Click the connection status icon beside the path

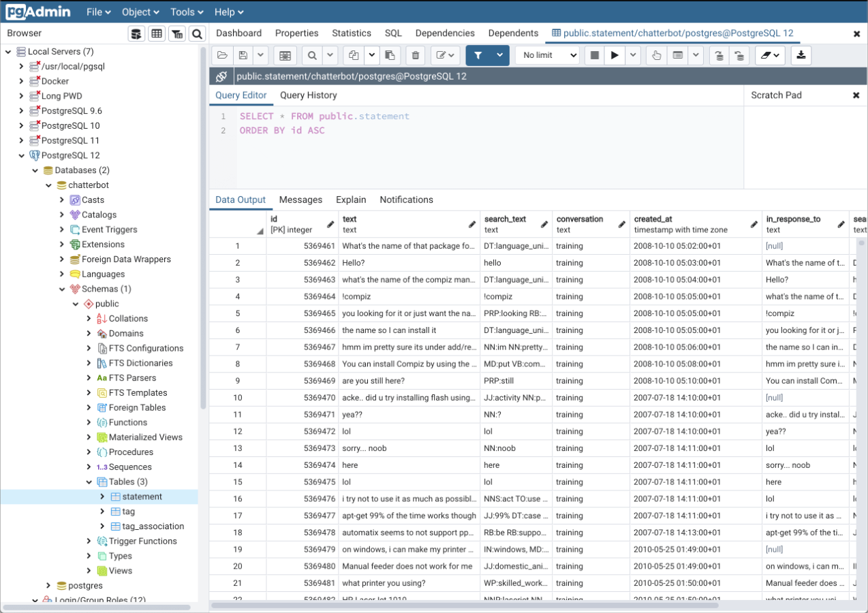[221, 76]
